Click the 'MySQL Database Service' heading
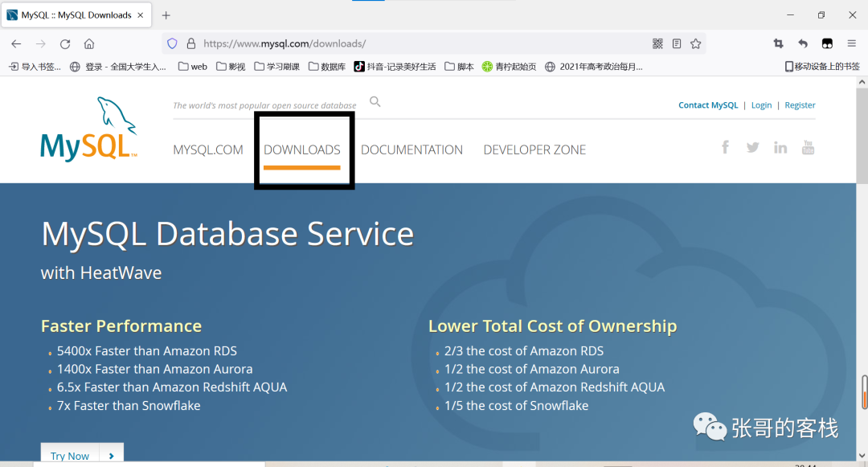The image size is (868, 467). pos(227,233)
